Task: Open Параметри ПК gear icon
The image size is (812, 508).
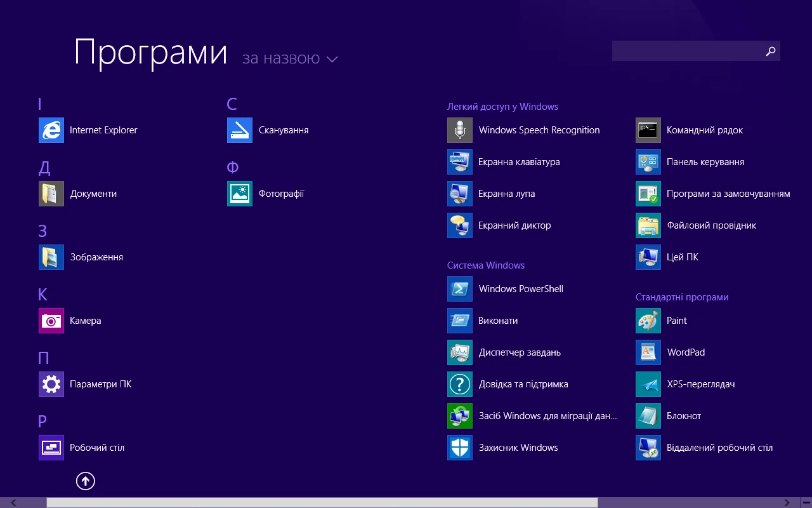Action: coord(51,384)
